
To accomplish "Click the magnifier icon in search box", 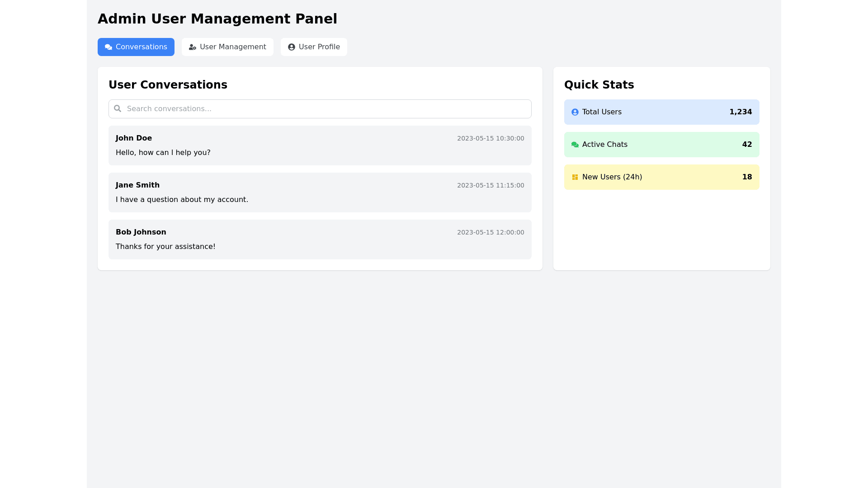I will (118, 108).
